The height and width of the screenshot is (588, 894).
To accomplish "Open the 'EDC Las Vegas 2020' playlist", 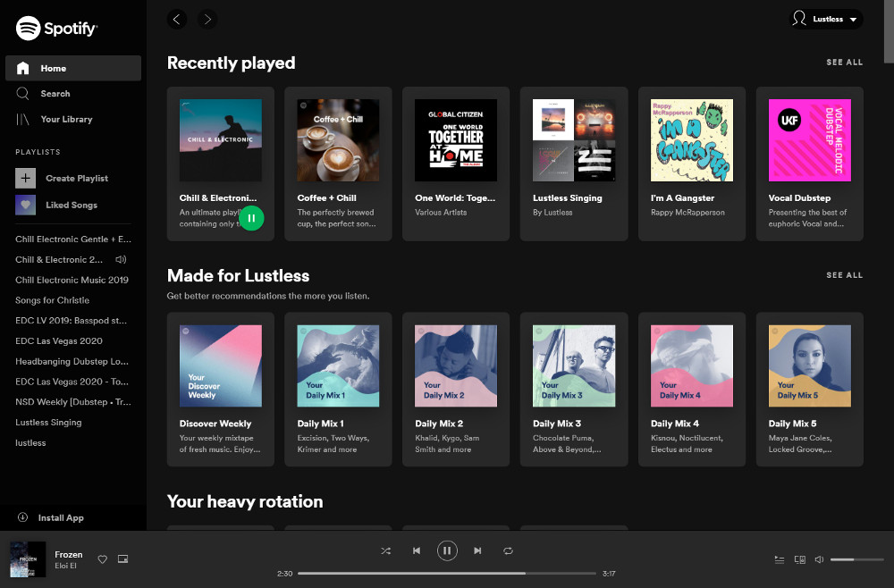I will (x=59, y=341).
